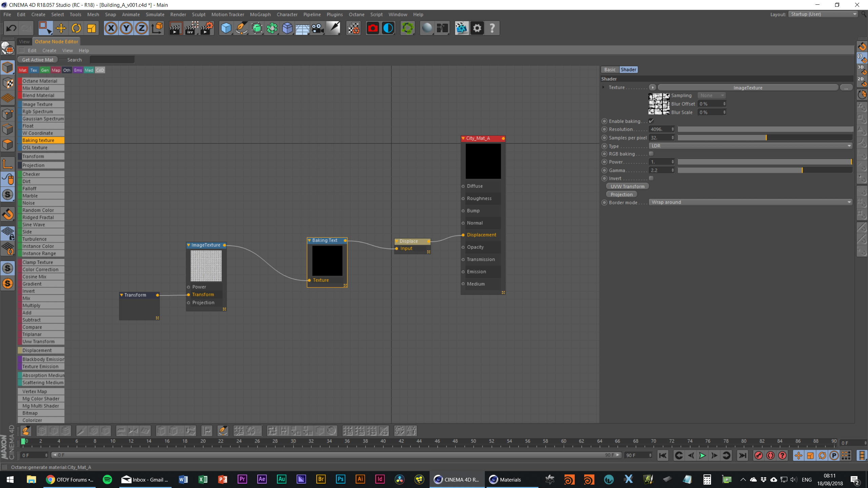Image resolution: width=868 pixels, height=488 pixels.
Task: Open the MoGraph menu
Action: click(x=260, y=15)
